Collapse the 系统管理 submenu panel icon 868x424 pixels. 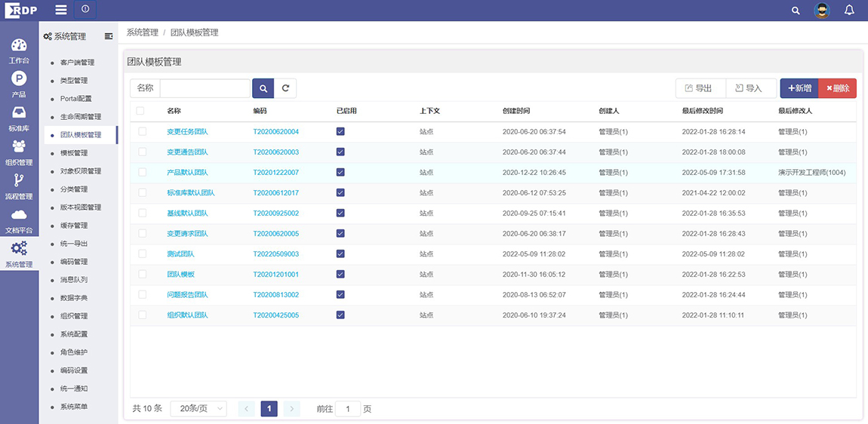109,36
